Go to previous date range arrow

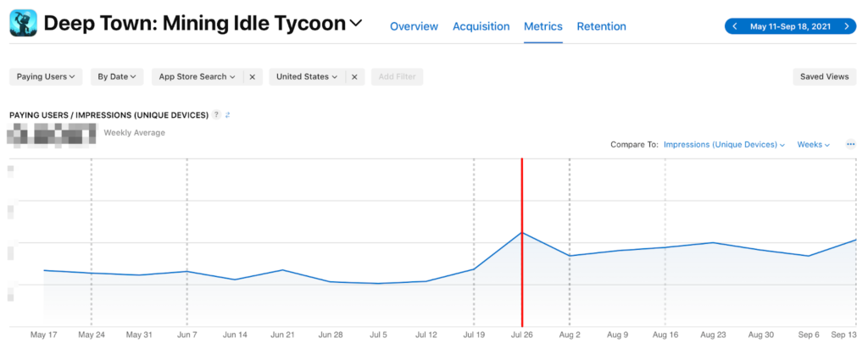coord(735,26)
